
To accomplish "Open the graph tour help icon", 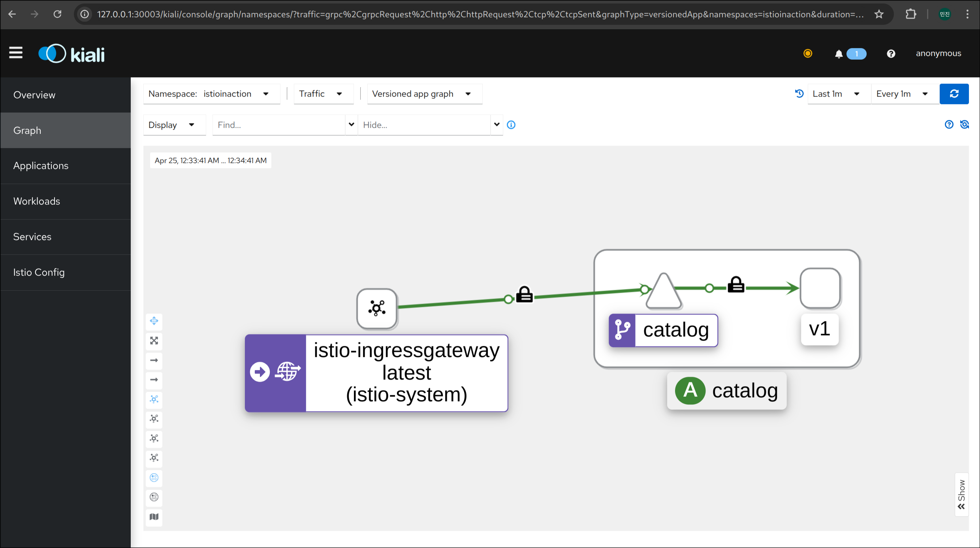I will pos(949,125).
